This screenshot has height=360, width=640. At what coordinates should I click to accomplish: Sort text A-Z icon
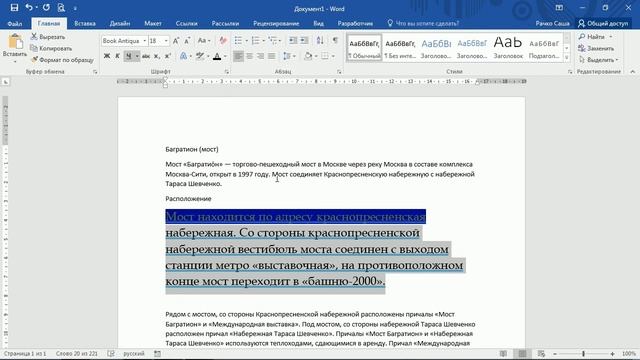pyautogui.click(x=320, y=40)
